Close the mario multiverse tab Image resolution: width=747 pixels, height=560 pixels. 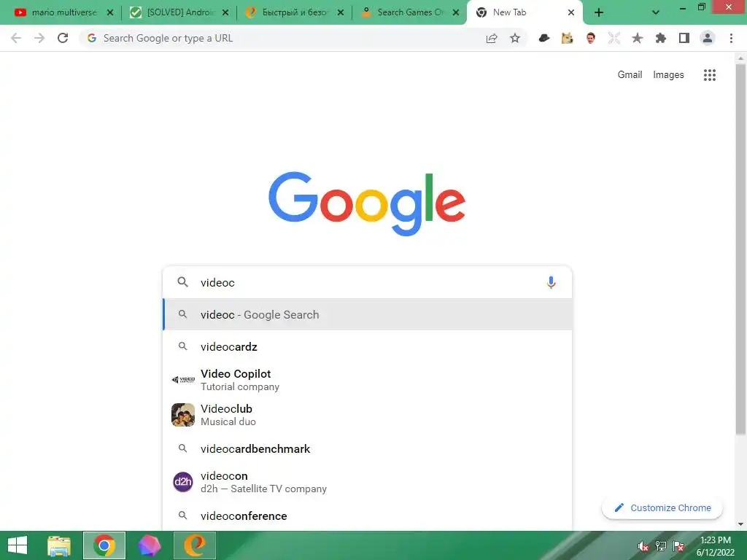click(x=110, y=13)
